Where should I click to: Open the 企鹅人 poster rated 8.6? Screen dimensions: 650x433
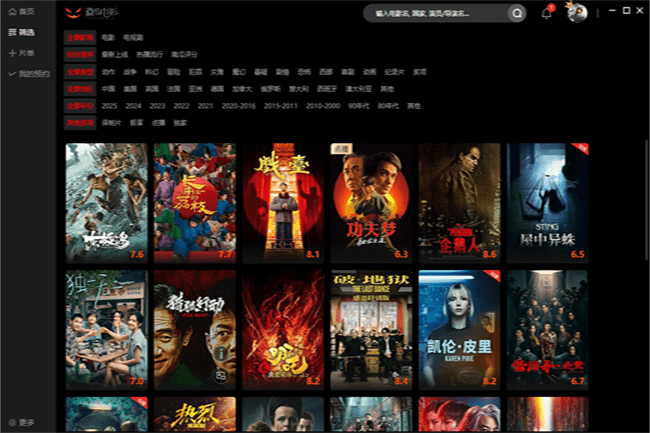coord(459,203)
